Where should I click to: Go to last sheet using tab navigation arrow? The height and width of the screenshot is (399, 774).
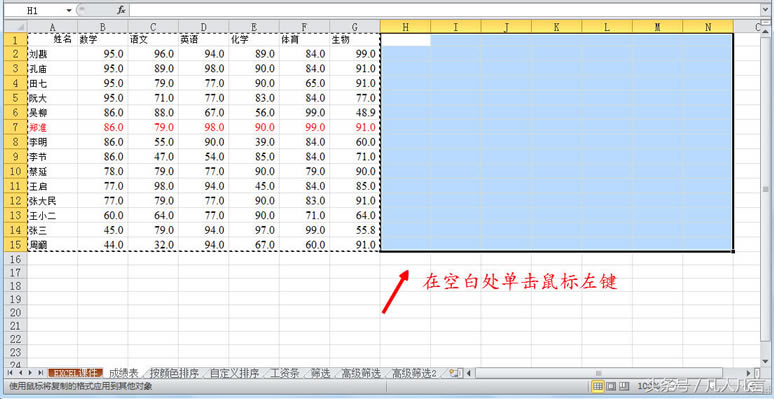coord(40,373)
